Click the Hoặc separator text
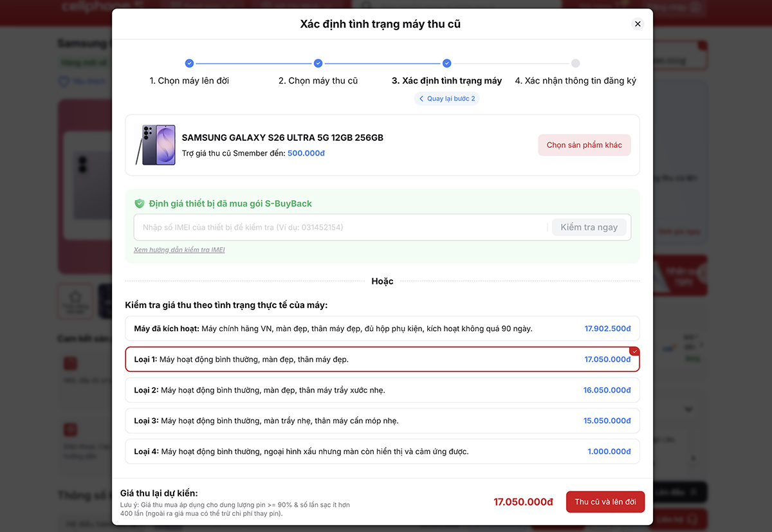Image resolution: width=772 pixels, height=532 pixels. tap(382, 281)
